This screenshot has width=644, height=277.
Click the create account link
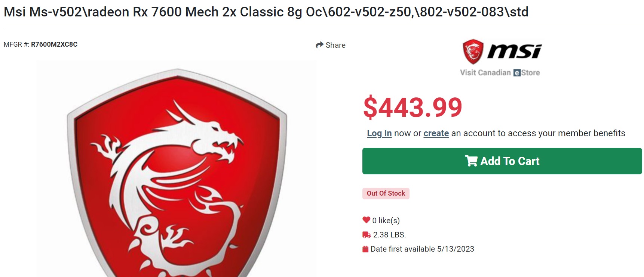coord(436,133)
